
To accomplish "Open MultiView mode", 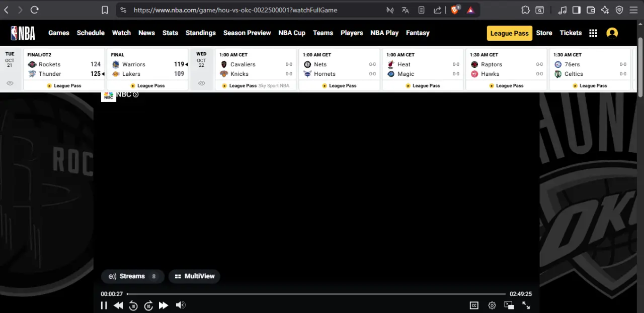I will click(194, 276).
